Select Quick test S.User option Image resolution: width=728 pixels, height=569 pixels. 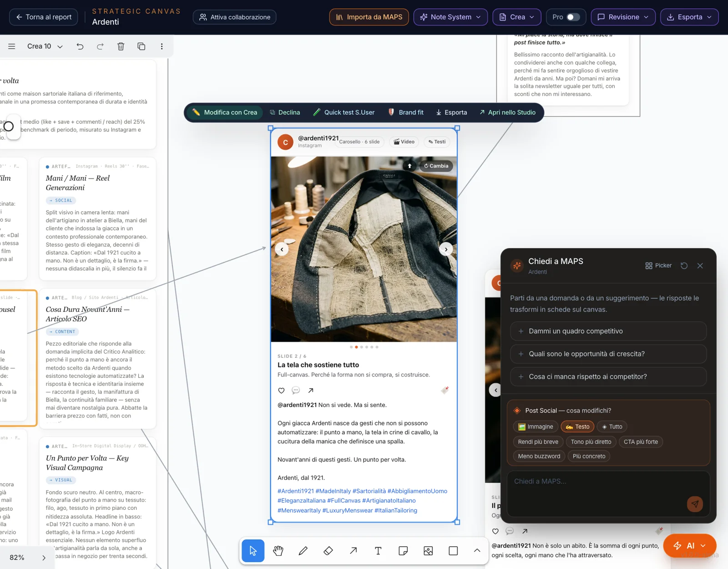344,112
